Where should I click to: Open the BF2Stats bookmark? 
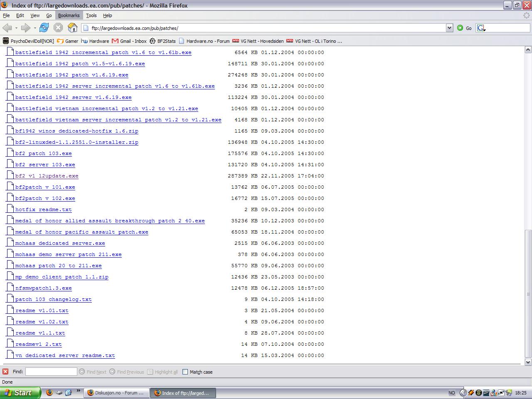[x=163, y=41]
